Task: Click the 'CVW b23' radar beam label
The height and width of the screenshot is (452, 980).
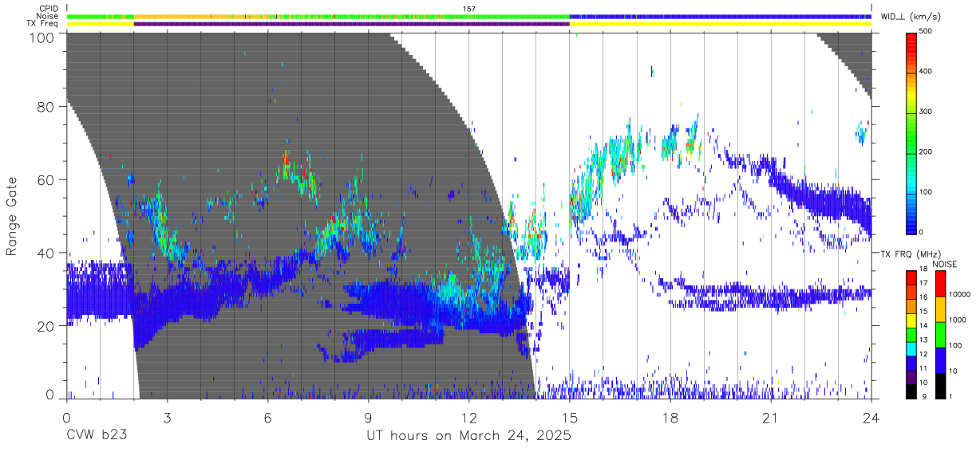Action: (97, 435)
